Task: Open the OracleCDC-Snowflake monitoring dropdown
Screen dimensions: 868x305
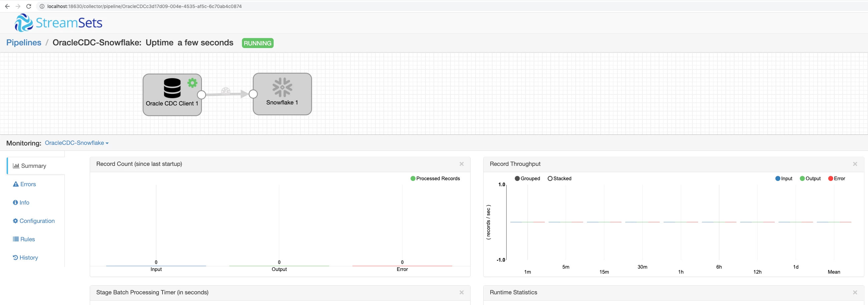Action: click(x=76, y=143)
